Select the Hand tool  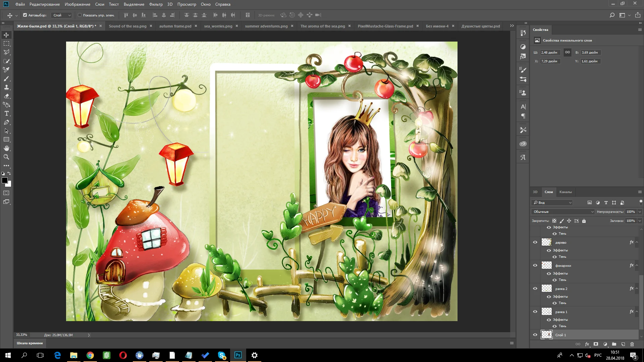(x=6, y=148)
